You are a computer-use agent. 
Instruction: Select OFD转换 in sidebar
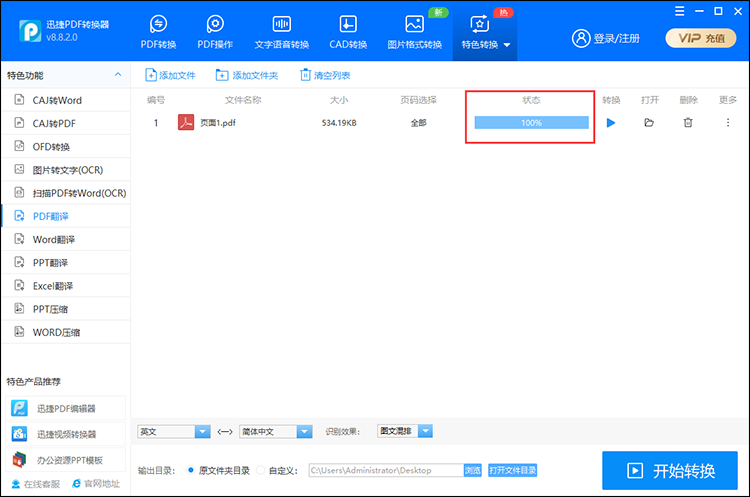pos(66,146)
